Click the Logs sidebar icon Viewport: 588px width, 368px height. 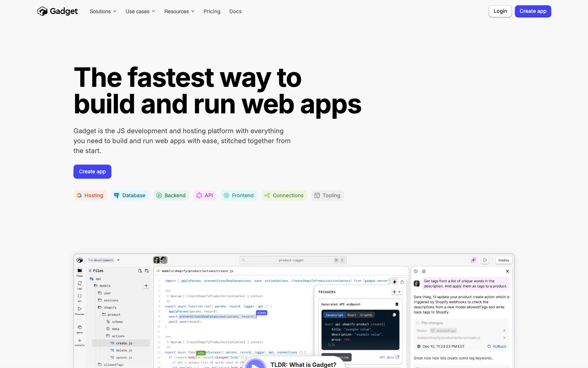[80, 285]
